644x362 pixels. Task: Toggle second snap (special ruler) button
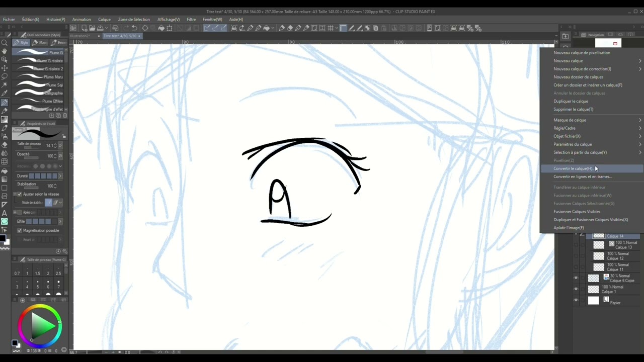(215, 28)
